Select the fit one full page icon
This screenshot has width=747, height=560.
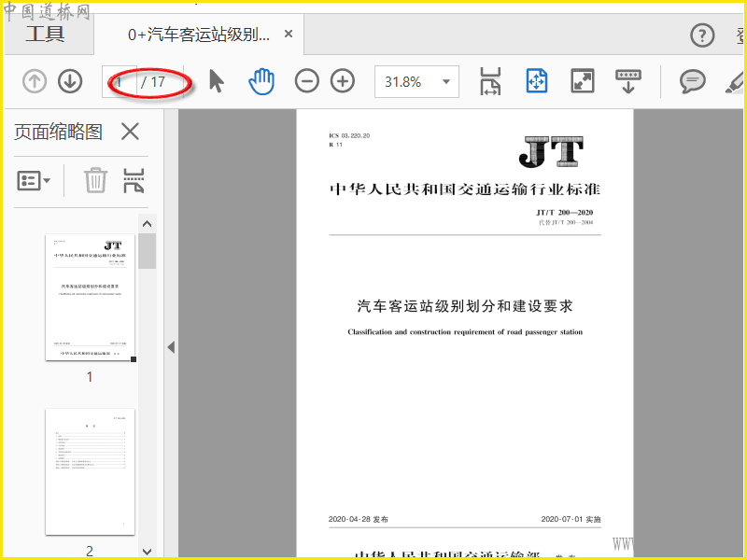536,81
